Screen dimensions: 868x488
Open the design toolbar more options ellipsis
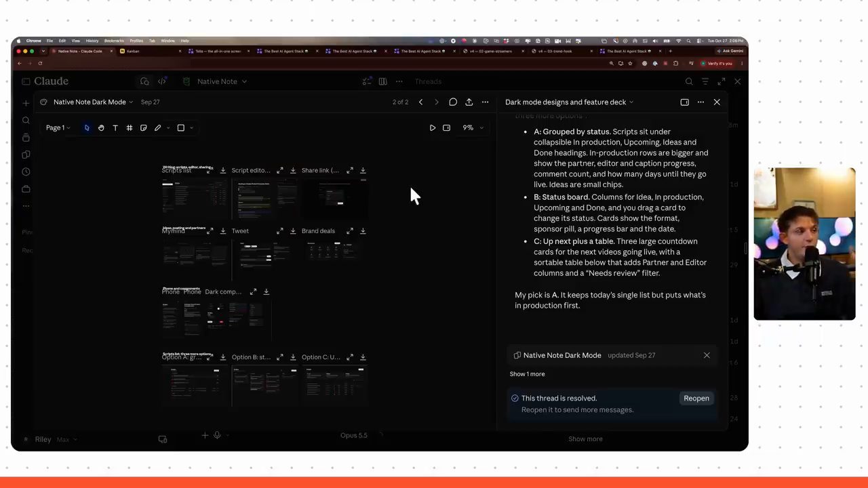point(486,102)
